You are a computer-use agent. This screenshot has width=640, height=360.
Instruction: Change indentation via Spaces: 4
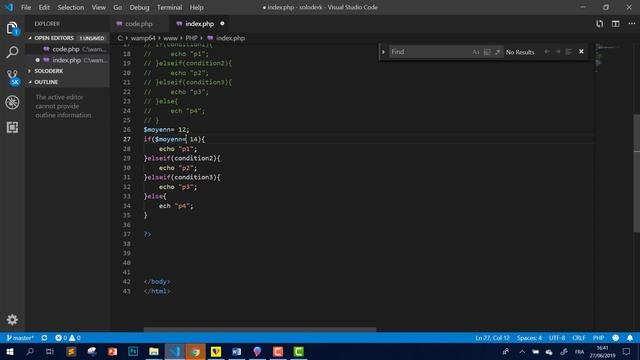[529, 338]
